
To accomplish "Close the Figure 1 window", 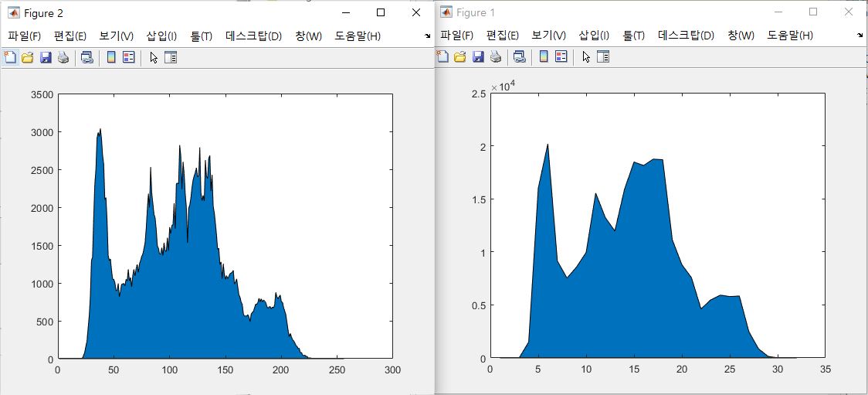I will [849, 12].
